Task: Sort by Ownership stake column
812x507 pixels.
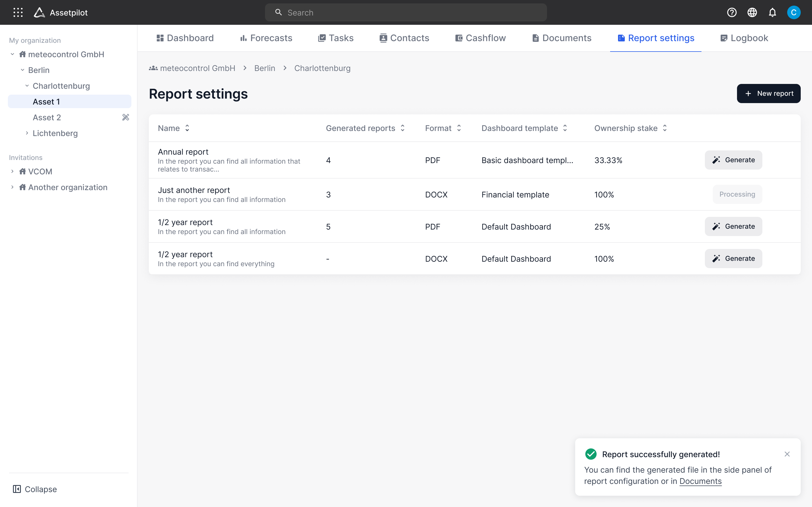Action: [665, 128]
